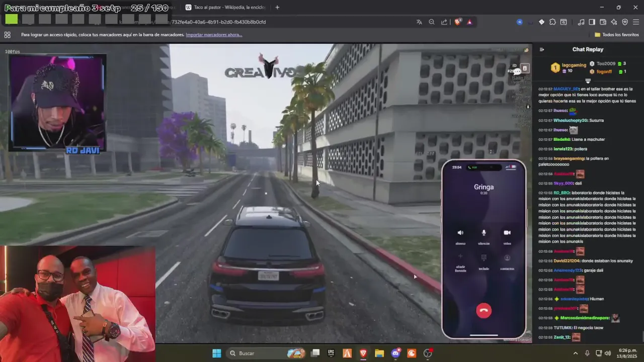The width and height of the screenshot is (644, 362).
Task: Open the Windows Start menu
Action: 217,353
